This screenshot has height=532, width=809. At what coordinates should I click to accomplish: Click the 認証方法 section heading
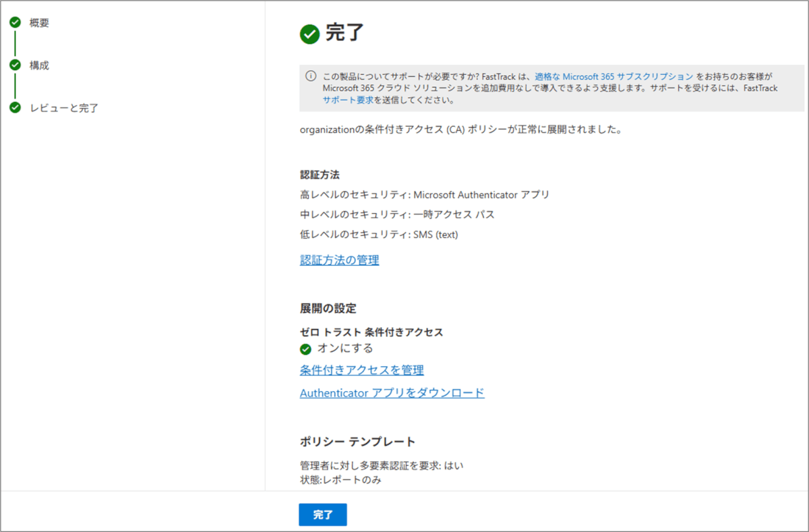coord(320,175)
